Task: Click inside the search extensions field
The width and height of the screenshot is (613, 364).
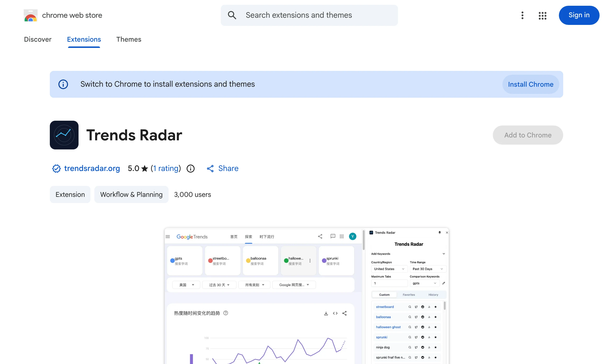Action: (309, 15)
